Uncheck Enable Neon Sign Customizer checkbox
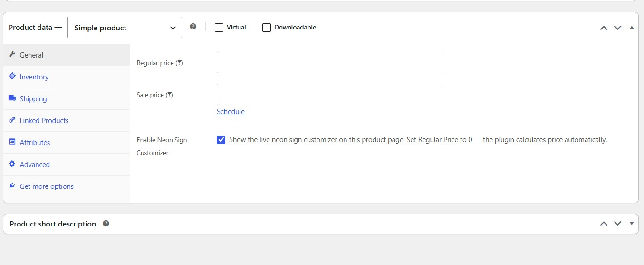This screenshot has height=265, width=644. (221, 140)
